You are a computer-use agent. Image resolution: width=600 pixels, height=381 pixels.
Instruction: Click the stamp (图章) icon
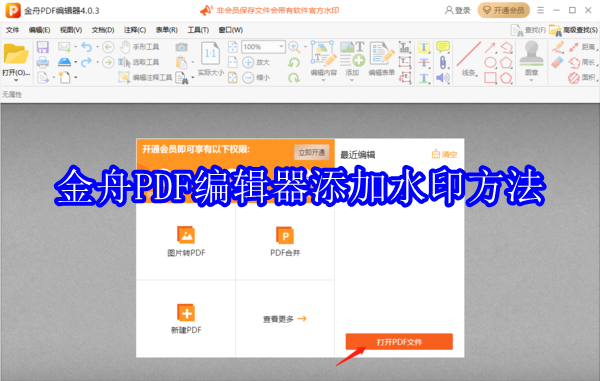(531, 54)
